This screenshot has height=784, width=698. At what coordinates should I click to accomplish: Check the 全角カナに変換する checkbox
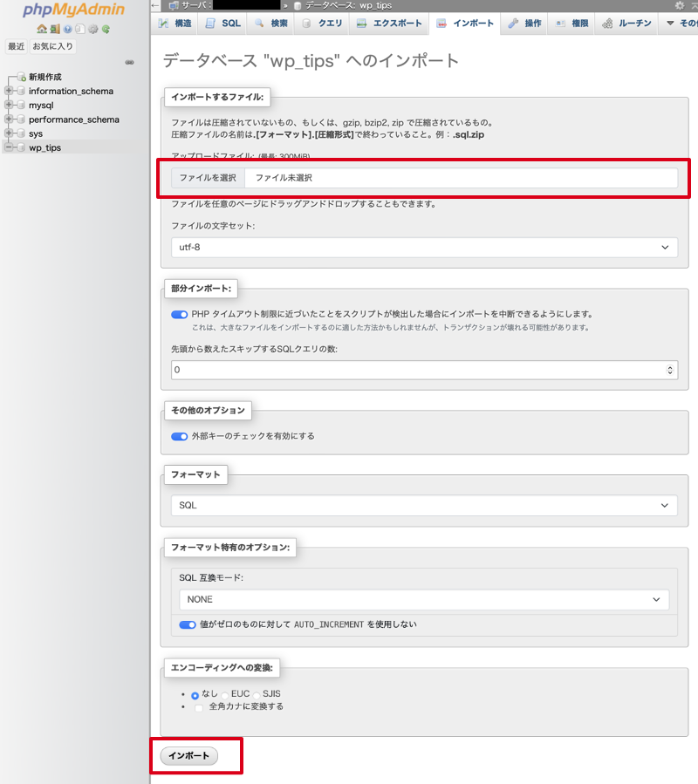point(199,707)
